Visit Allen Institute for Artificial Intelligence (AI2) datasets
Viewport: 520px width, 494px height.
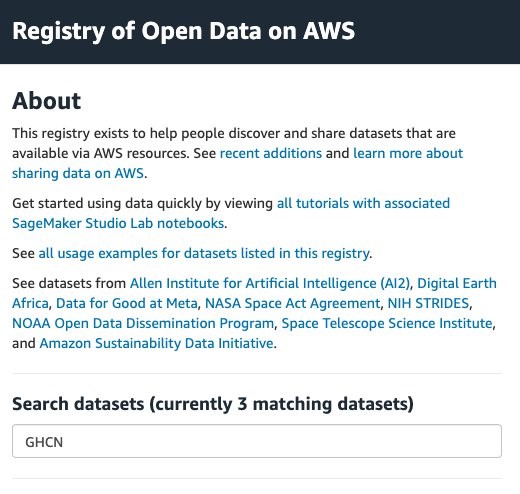270,283
